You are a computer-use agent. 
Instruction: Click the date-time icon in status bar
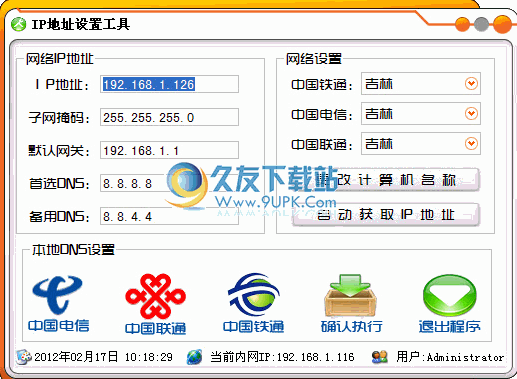(x=24, y=357)
